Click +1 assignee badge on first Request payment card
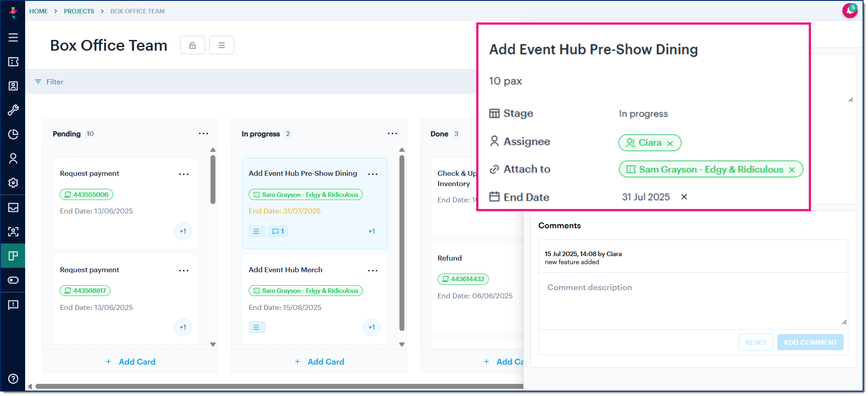Viewport: 868px width, 396px height. click(x=183, y=231)
